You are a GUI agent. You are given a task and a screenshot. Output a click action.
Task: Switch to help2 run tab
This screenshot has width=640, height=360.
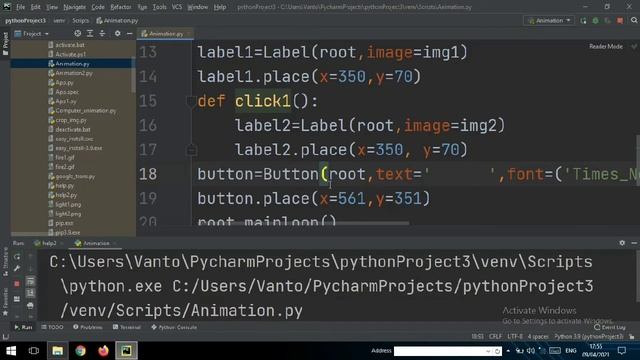[x=49, y=243]
